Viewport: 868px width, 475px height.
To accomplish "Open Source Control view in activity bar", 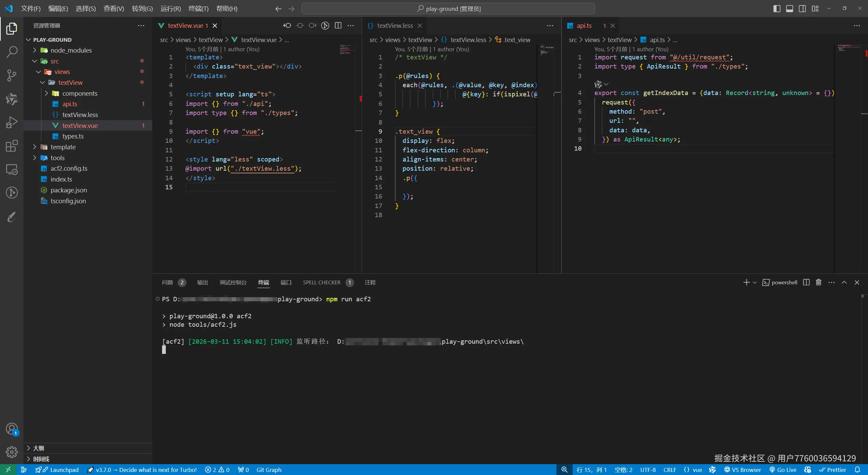I will tap(12, 75).
